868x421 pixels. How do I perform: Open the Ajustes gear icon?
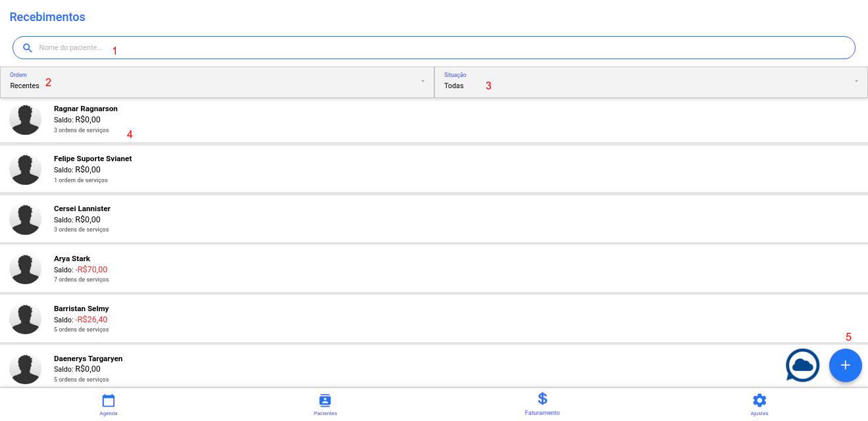(759, 400)
